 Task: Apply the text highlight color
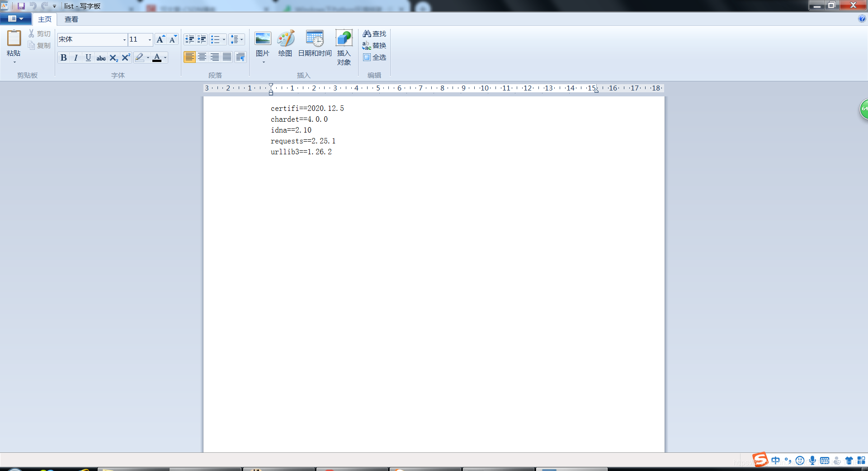click(139, 57)
